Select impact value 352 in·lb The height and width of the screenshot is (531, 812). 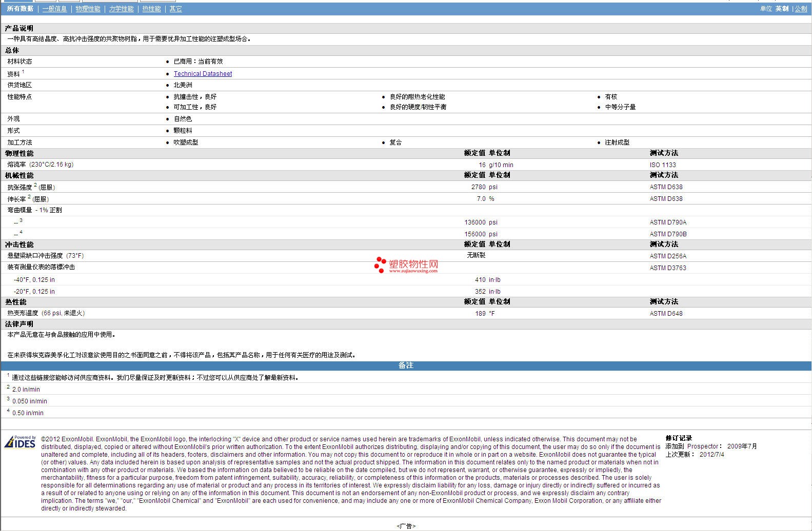tap(487, 292)
